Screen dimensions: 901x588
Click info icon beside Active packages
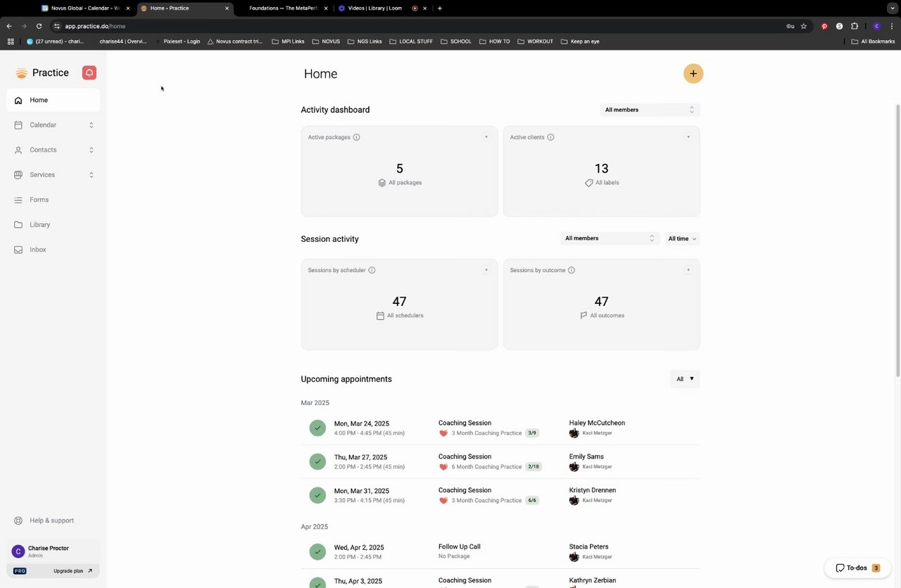(x=356, y=137)
